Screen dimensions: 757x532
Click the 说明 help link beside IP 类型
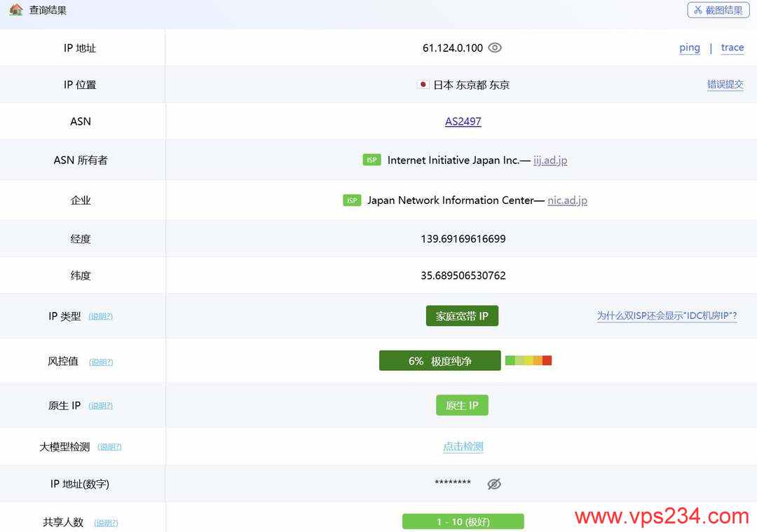(100, 316)
